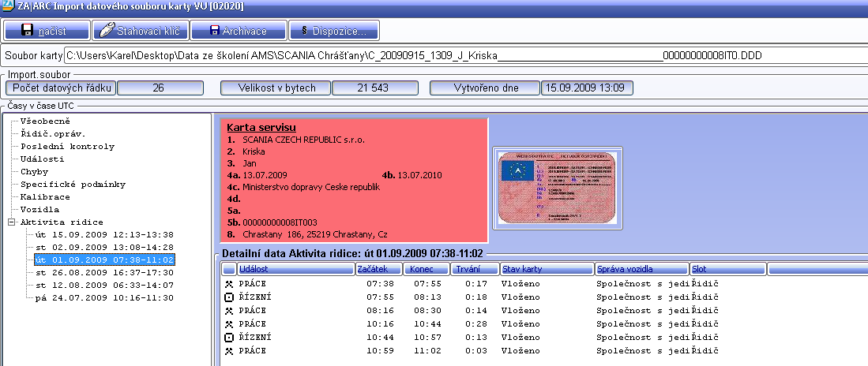Click the Počet datových řádku label
This screenshot has width=868, height=366.
61,88
